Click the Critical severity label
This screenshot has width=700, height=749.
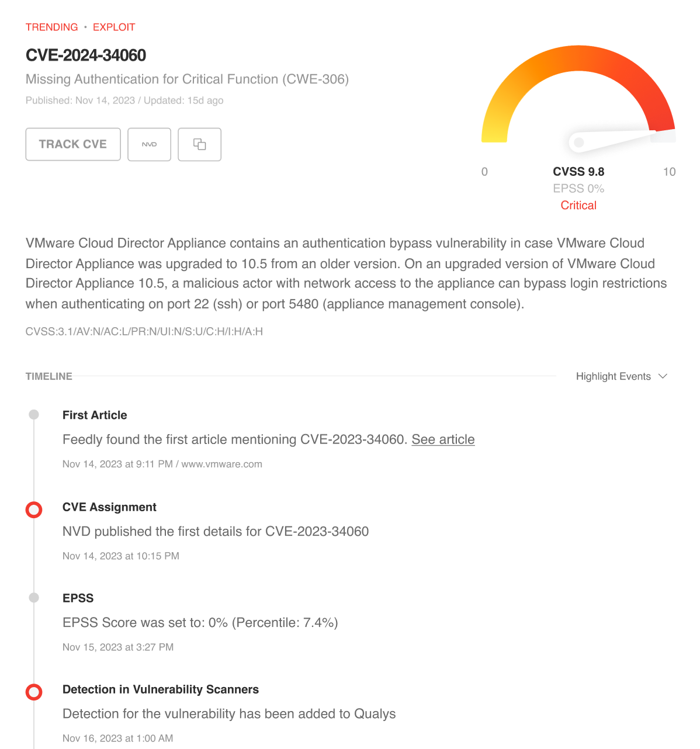(x=578, y=205)
